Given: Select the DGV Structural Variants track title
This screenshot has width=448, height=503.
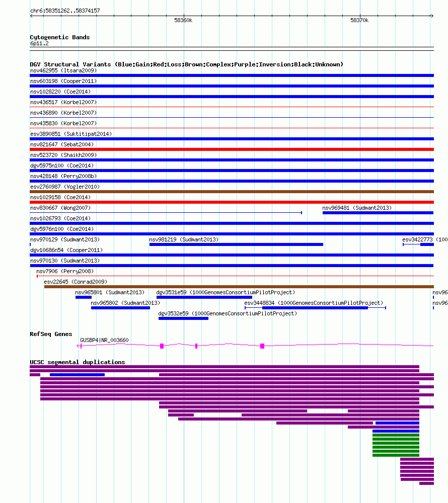Looking at the screenshot, I should coord(186,64).
